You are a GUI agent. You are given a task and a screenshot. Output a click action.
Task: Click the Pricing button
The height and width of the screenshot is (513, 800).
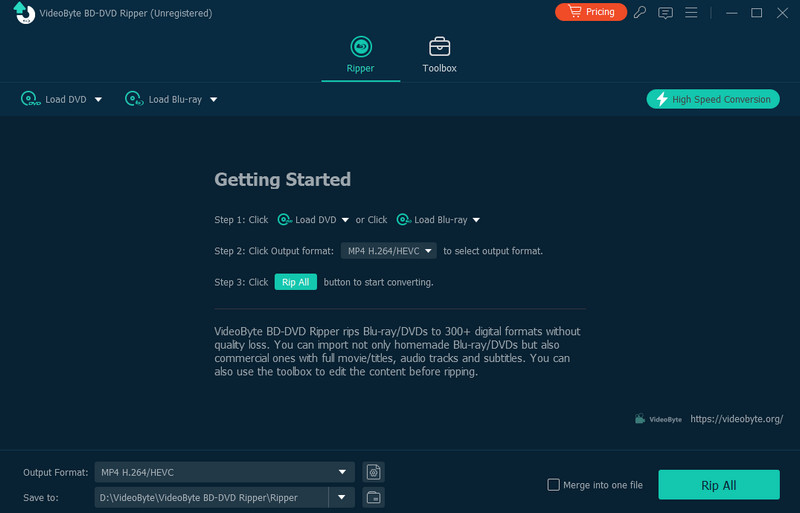[591, 12]
